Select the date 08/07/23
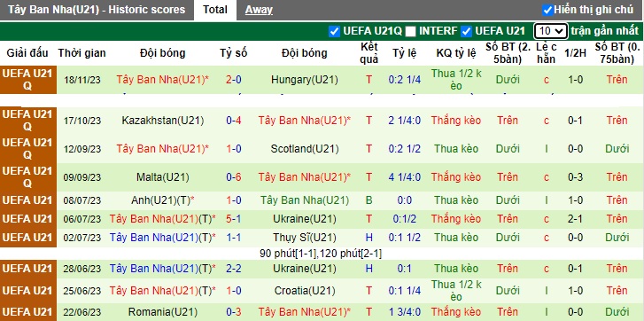 coord(81,200)
